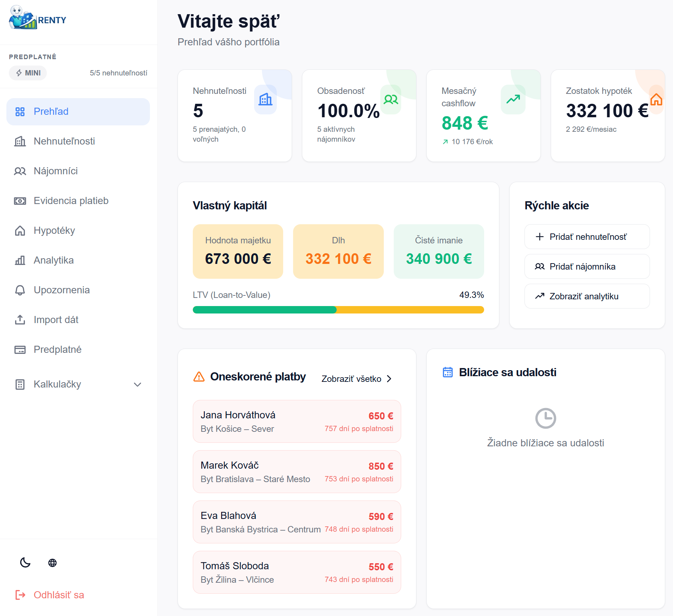
Task: Toggle dark mode with the moon icon
Action: click(25, 563)
